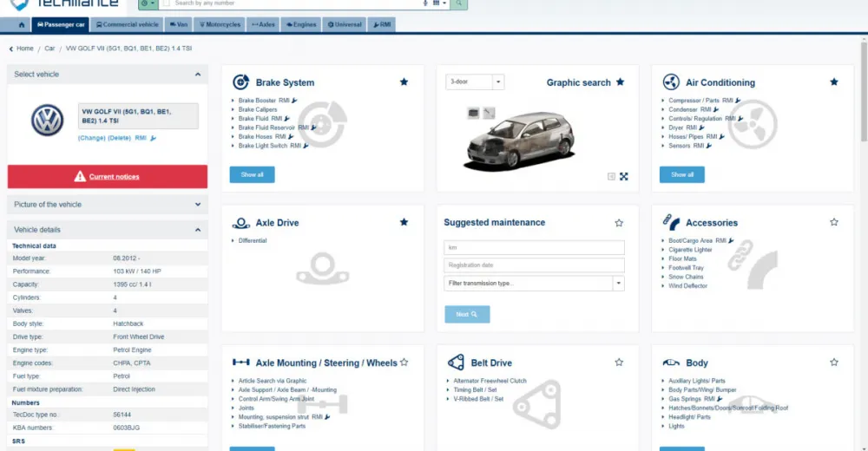Viewport: 868px width, 451px height.
Task: Click the km mileage input field
Action: 534,247
